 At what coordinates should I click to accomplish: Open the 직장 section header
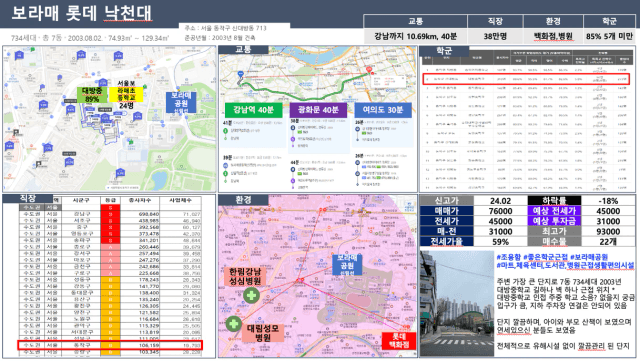tap(28, 198)
